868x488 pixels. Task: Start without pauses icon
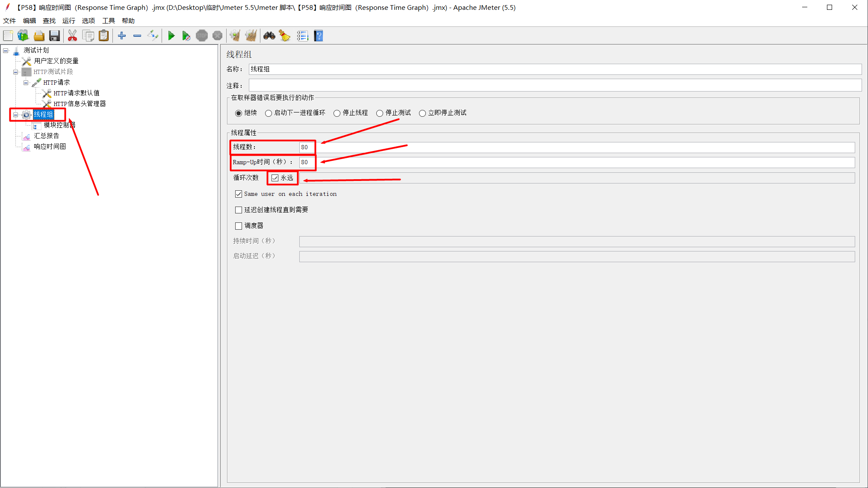coord(186,36)
